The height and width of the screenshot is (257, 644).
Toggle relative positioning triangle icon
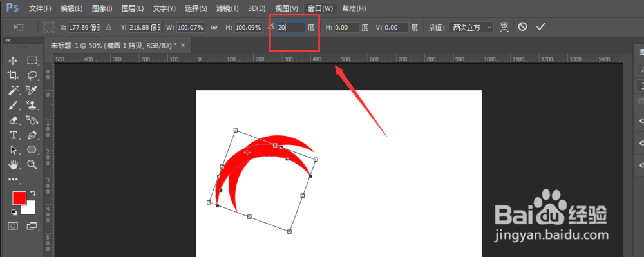[x=108, y=27]
